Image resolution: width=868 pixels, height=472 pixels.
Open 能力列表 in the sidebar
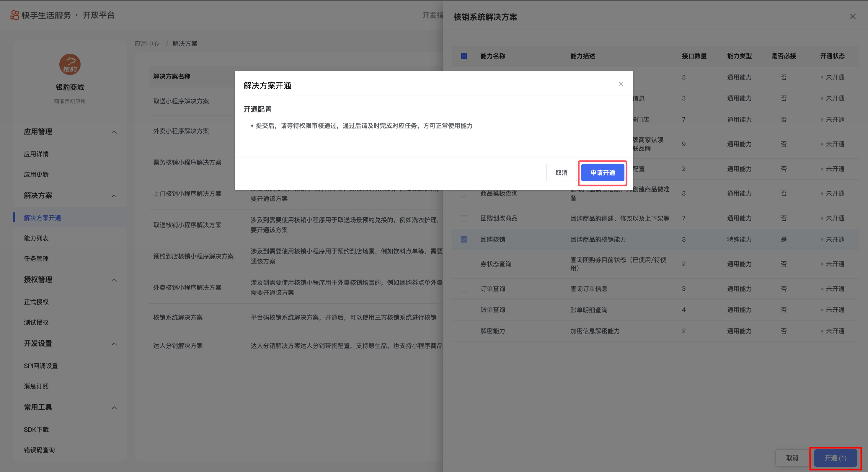click(36, 238)
